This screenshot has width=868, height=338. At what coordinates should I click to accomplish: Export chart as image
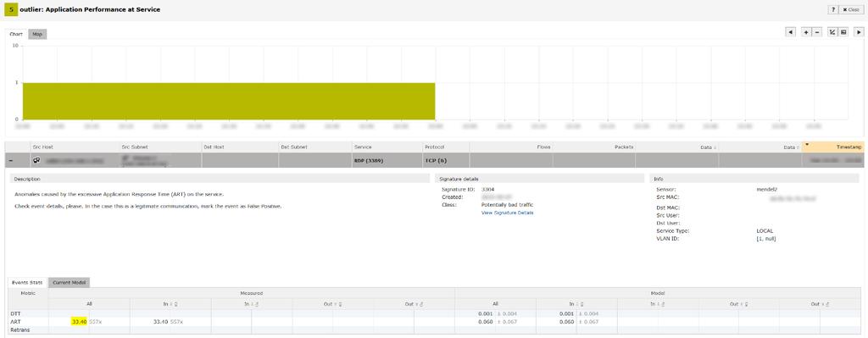pos(843,33)
